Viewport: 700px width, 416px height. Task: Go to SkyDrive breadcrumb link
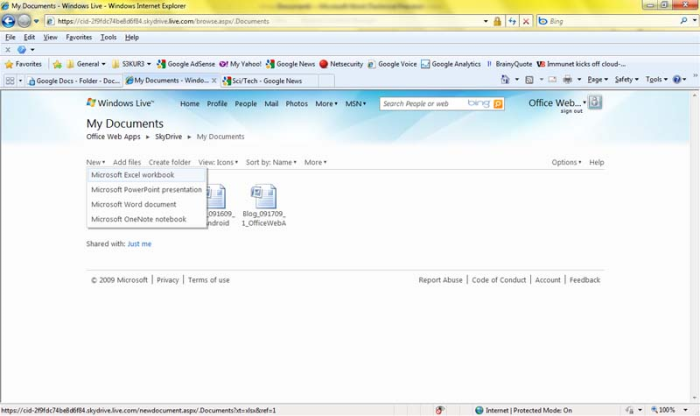pos(168,137)
